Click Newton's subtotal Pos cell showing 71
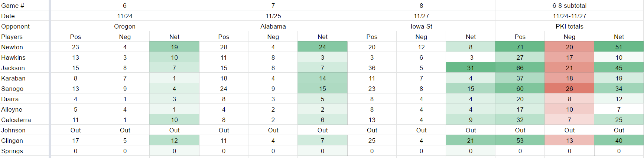644x158 pixels. tap(520, 47)
